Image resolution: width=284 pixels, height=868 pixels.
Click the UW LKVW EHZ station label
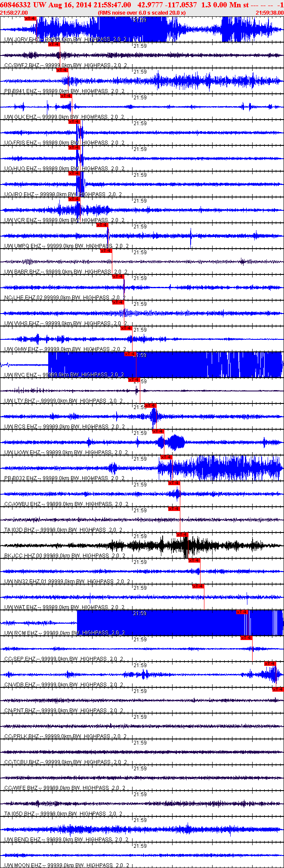(66, 452)
